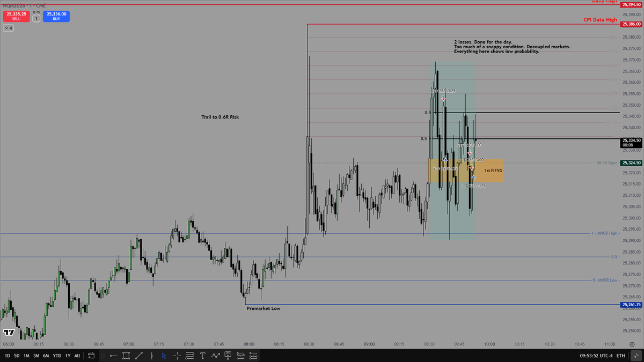Select the All time range
The width and height of the screenshot is (644, 362).
coord(77,356)
